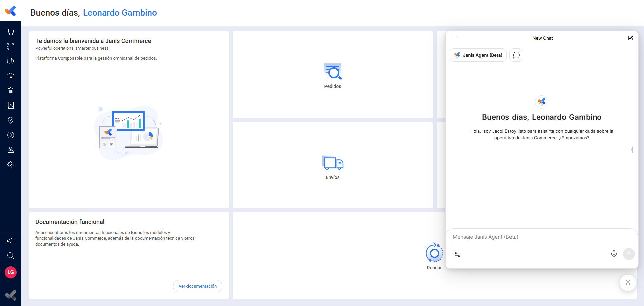
Task: Close the chat panel with the X button
Action: [x=628, y=282]
